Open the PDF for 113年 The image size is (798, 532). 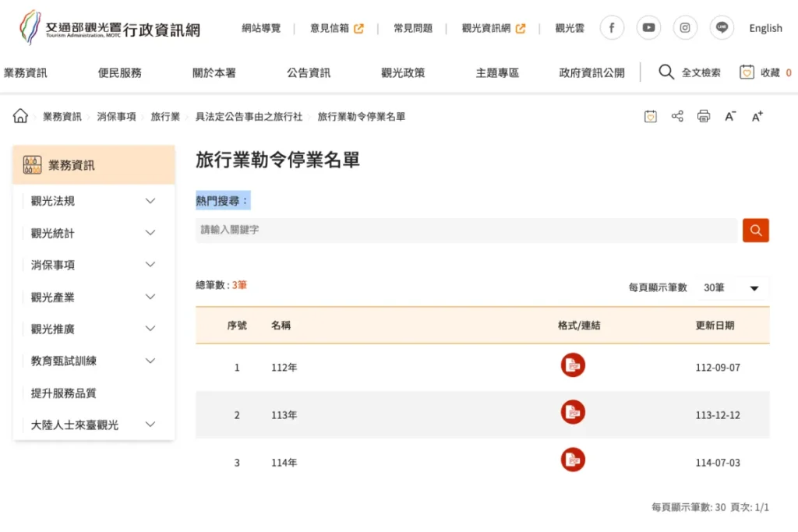(x=573, y=413)
